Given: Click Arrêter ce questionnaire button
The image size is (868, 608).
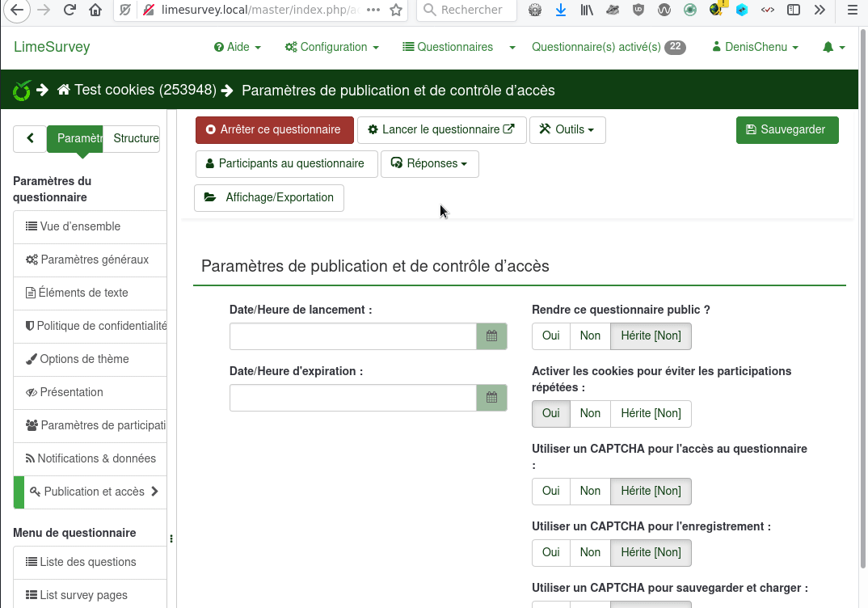Looking at the screenshot, I should 274,129.
